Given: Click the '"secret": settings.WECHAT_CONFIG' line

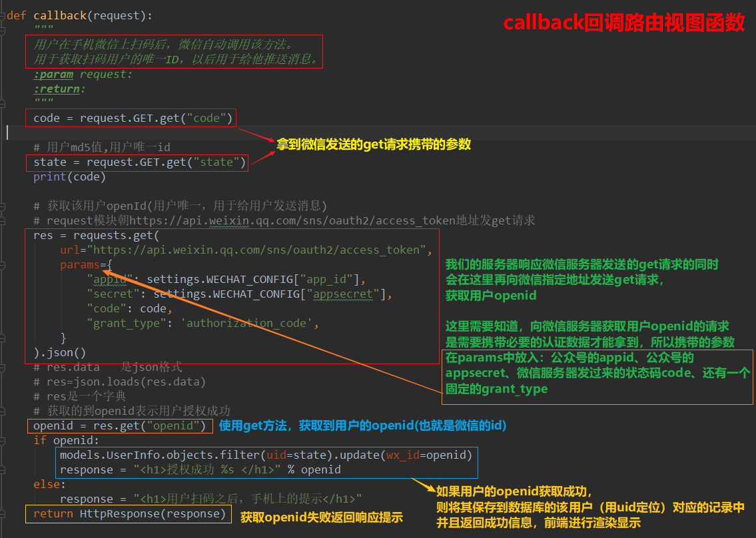Looking at the screenshot, I should [240, 294].
